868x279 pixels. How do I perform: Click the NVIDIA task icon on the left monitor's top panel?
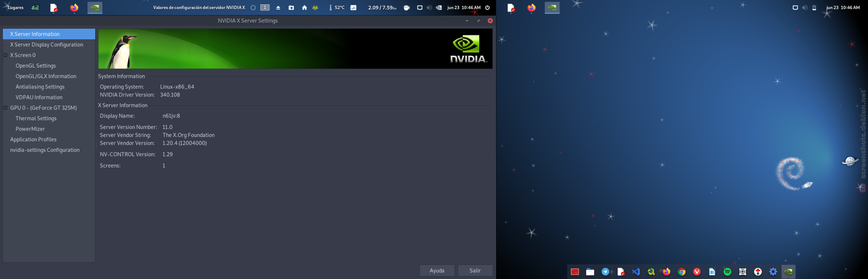click(95, 8)
